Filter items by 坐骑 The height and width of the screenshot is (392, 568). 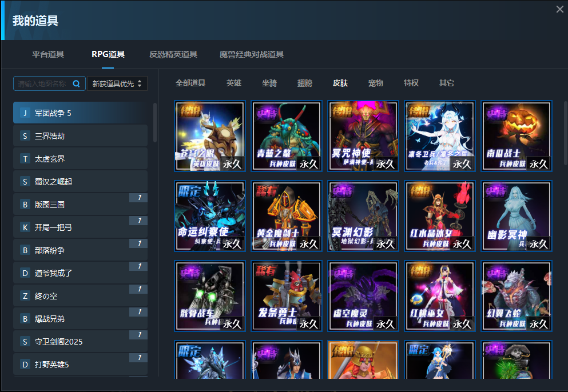[269, 83]
